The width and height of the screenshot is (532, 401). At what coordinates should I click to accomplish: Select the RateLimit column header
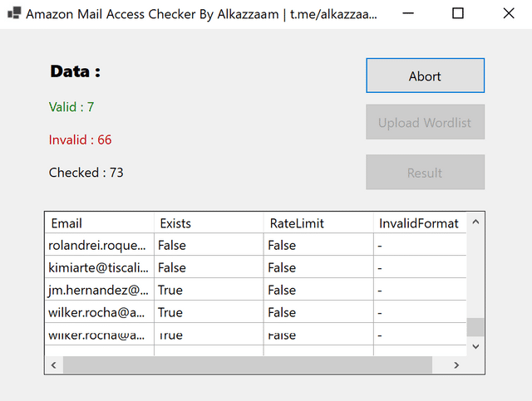[318, 223]
